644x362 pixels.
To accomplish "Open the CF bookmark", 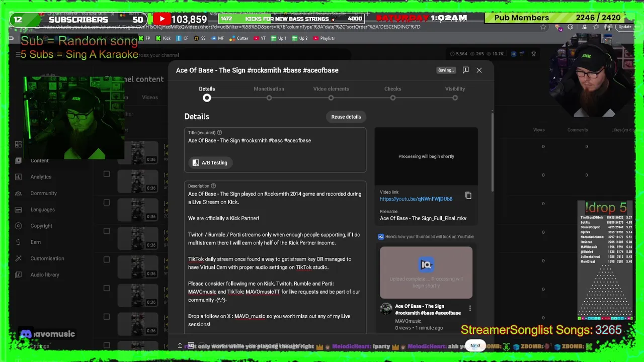I will coord(183,38).
